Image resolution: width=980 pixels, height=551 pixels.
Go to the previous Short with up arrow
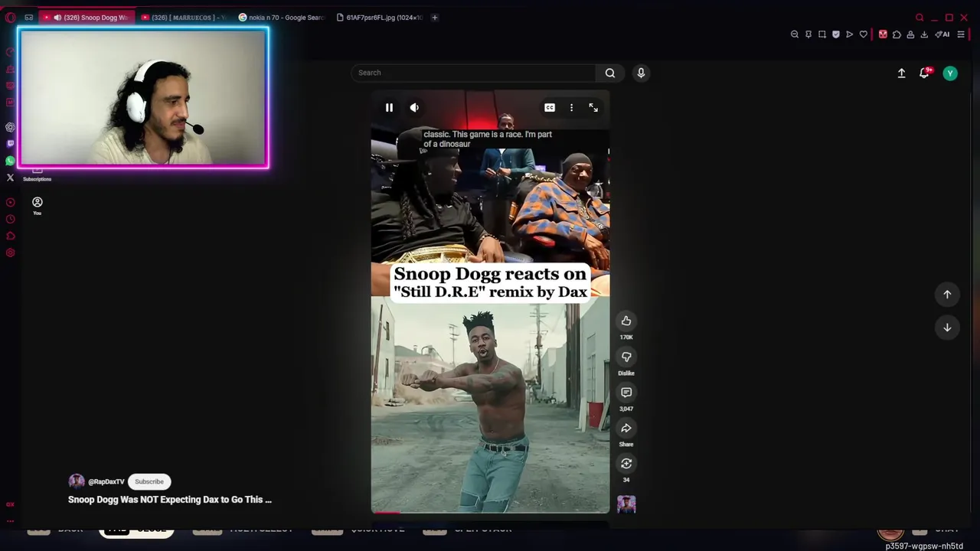click(x=947, y=295)
